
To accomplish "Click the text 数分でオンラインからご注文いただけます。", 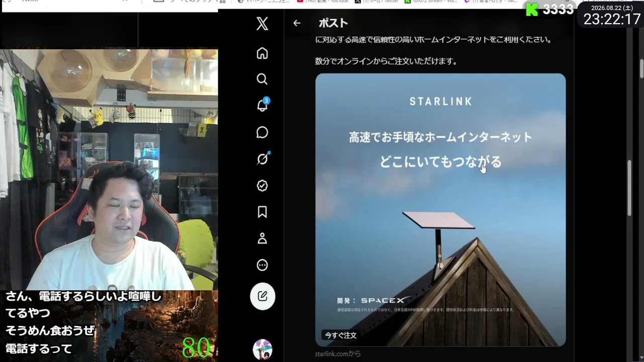I will (x=386, y=61).
